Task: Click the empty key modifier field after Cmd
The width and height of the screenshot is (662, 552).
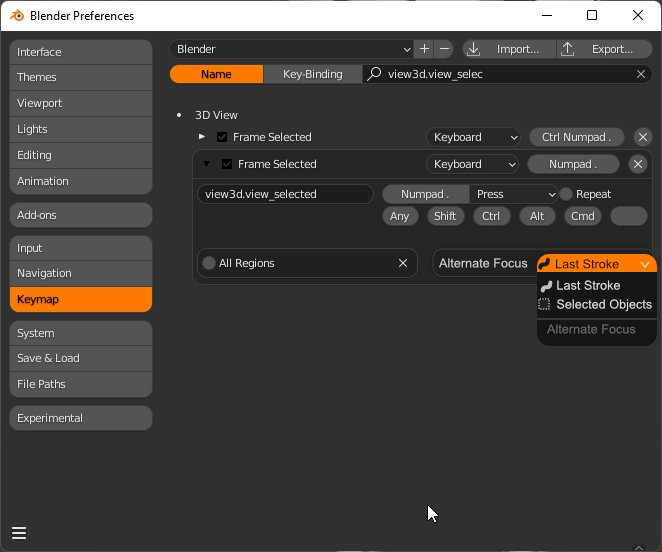Action: coord(629,216)
